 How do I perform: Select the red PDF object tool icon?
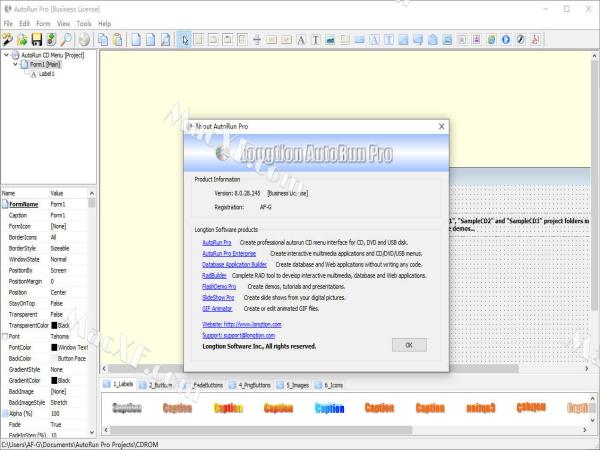pos(535,39)
